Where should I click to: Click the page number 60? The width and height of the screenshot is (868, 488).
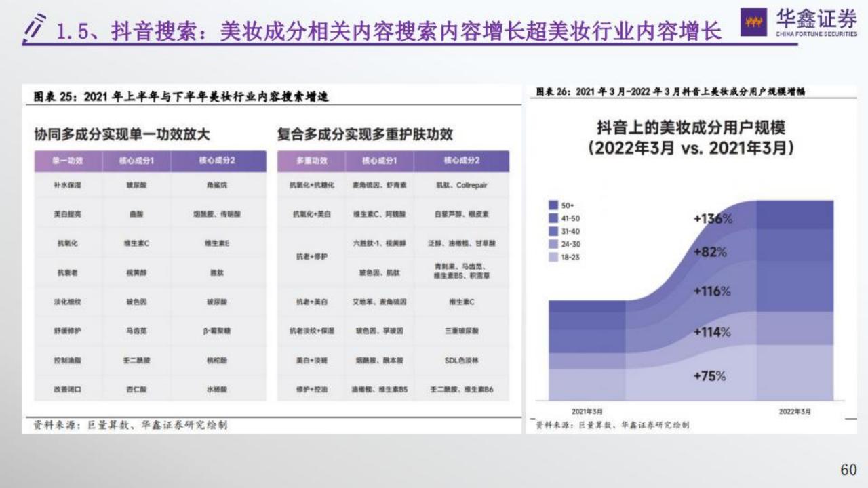point(848,470)
